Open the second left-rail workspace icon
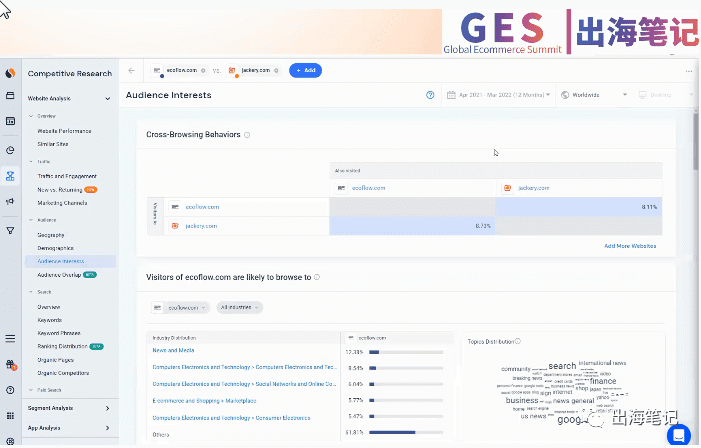The image size is (701, 448). (10, 96)
